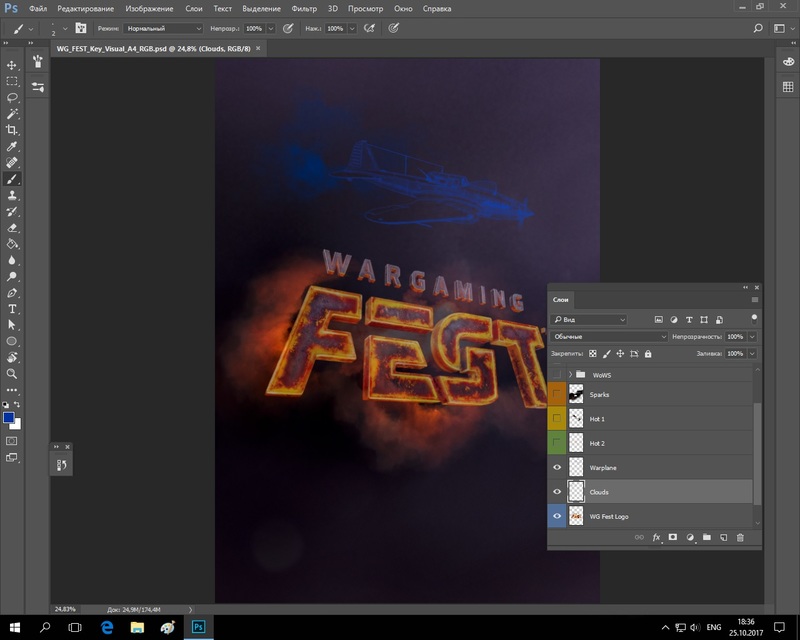Select the Crop tool
The height and width of the screenshot is (640, 800).
[x=12, y=130]
